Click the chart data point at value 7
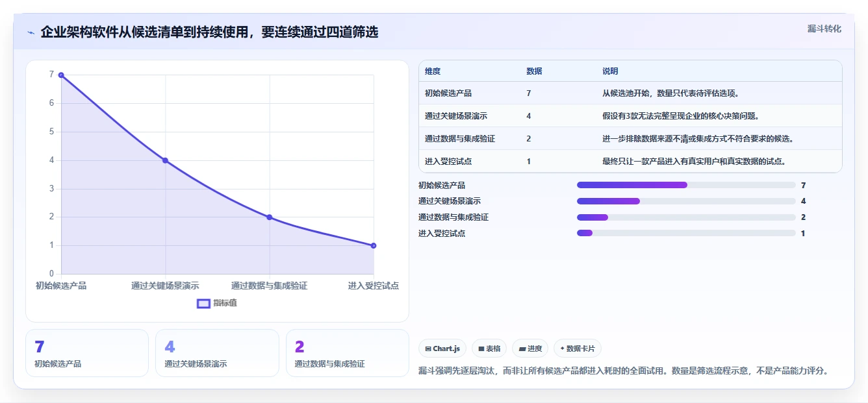Viewport: 868px width, 403px height. 61,75
